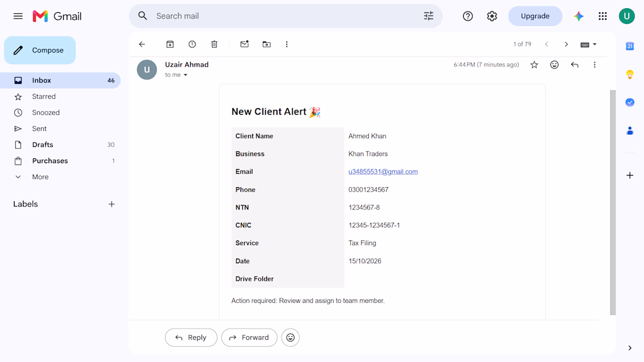644x362 pixels.
Task: Create a new label with plus
Action: (112, 204)
